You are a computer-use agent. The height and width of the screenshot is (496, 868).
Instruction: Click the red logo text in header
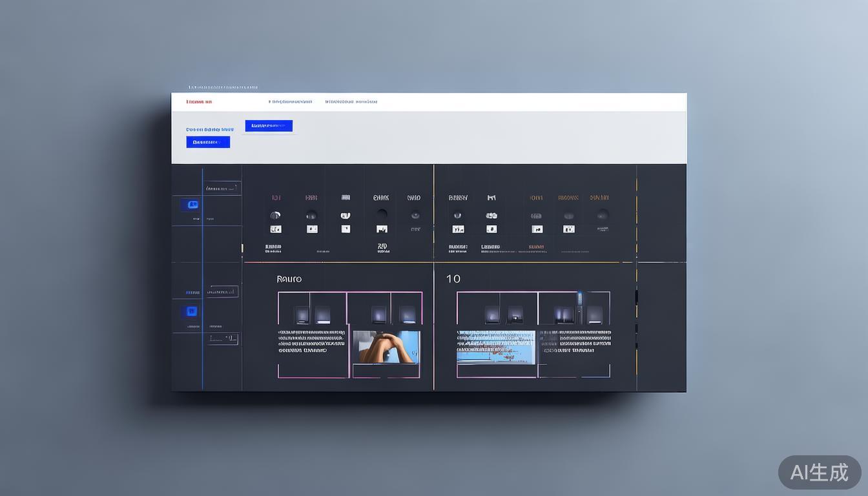pos(199,102)
